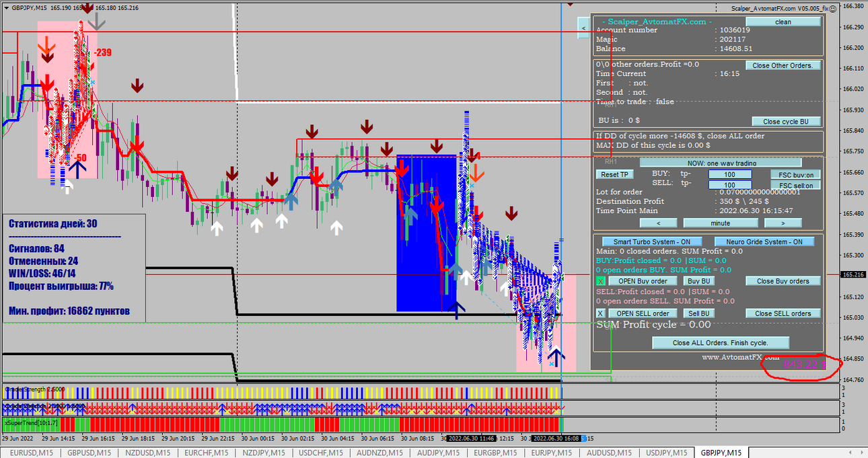Image resolution: width=868 pixels, height=458 pixels.
Task: Click the xSuperTrend[10:1.7] indicator label
Action: coord(31,423)
